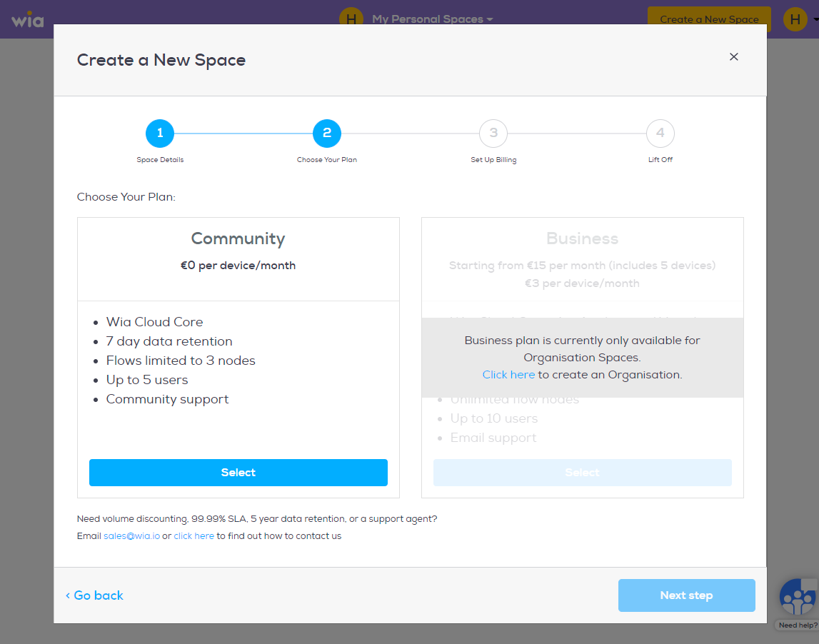Click the Wia Cloud Core feature
This screenshot has width=819, height=644.
[155, 322]
